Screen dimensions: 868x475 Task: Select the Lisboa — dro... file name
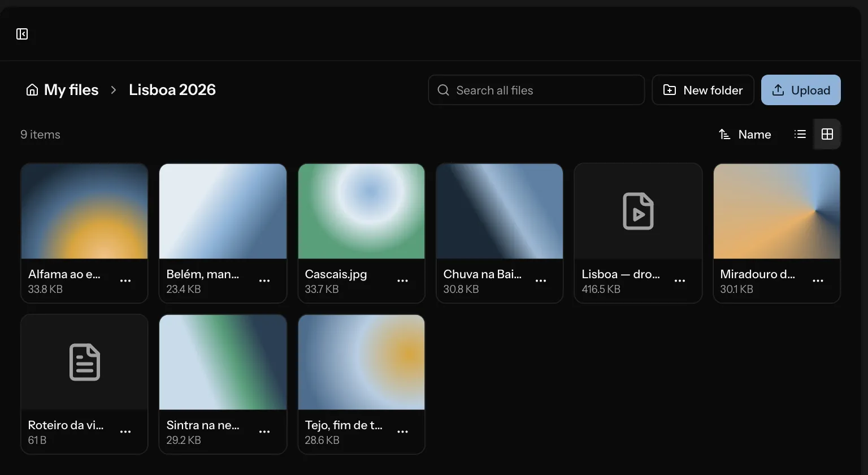pyautogui.click(x=620, y=274)
